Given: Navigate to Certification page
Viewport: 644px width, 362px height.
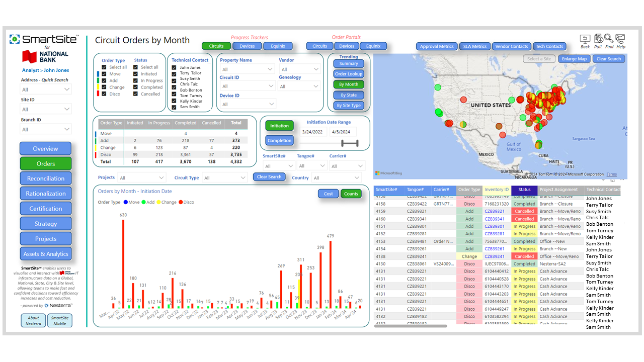Looking at the screenshot, I should [45, 209].
